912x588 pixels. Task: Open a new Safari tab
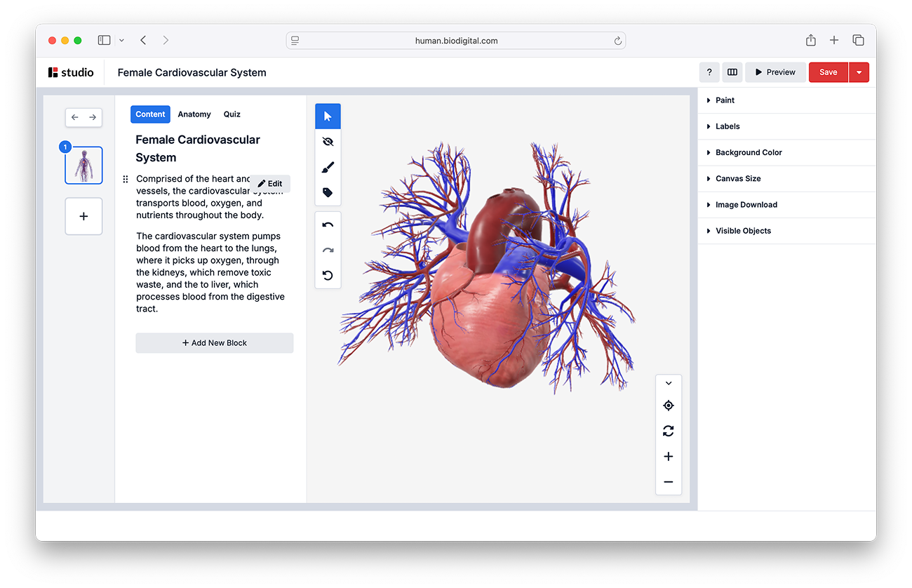pyautogui.click(x=834, y=41)
